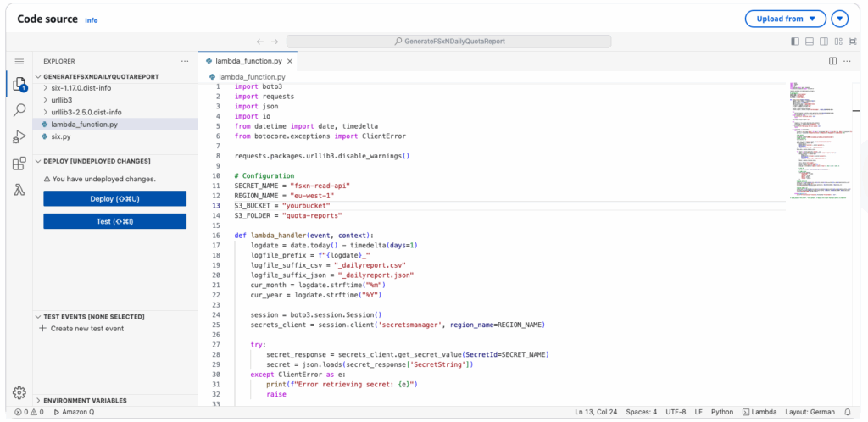The width and height of the screenshot is (868, 422).
Task: Open the Lambda view in activity bar
Action: 19,190
